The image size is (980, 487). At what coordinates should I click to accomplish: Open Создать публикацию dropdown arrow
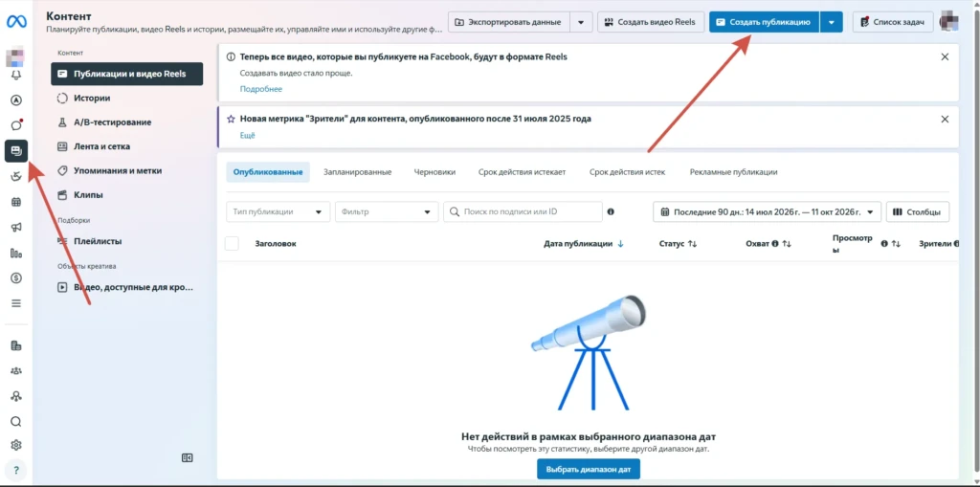pyautogui.click(x=831, y=22)
